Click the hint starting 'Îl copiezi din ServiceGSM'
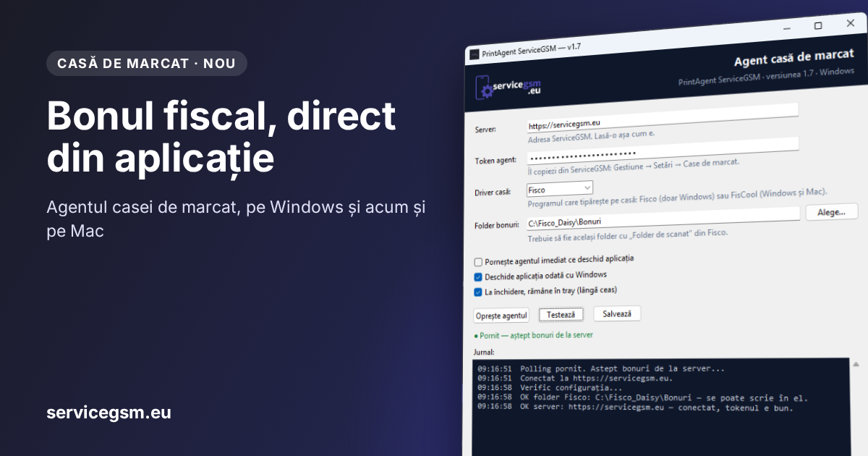This screenshot has width=868, height=456. point(634,166)
